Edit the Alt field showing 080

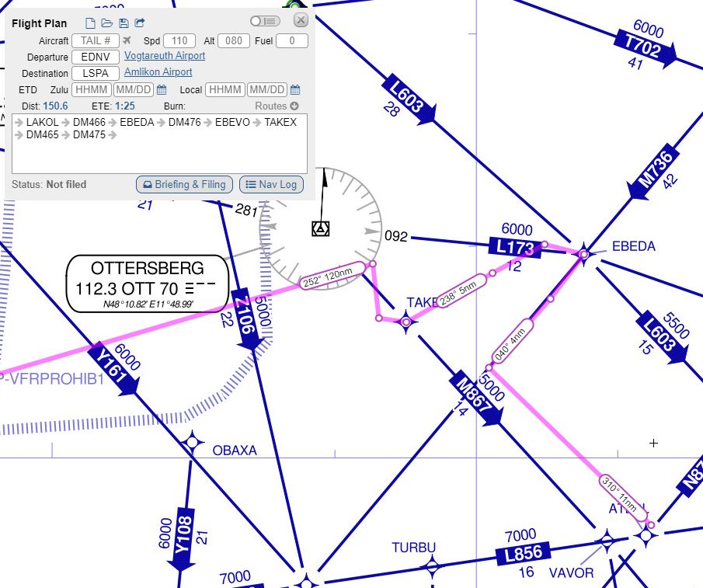pos(234,41)
